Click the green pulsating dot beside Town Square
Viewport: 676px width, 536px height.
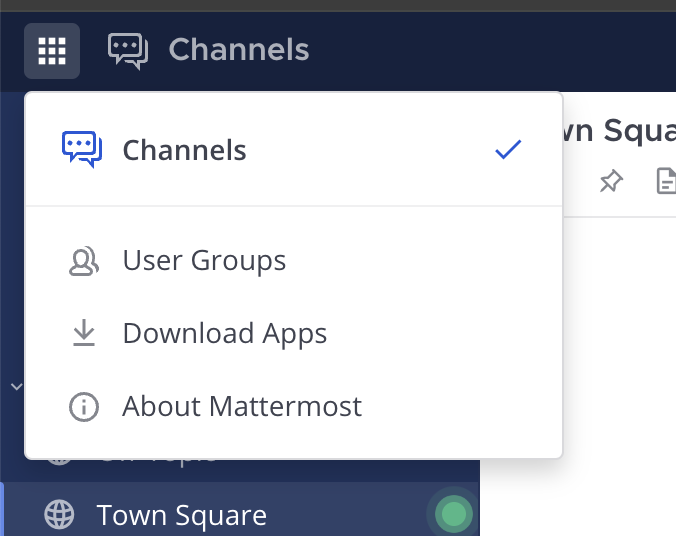pos(454,514)
